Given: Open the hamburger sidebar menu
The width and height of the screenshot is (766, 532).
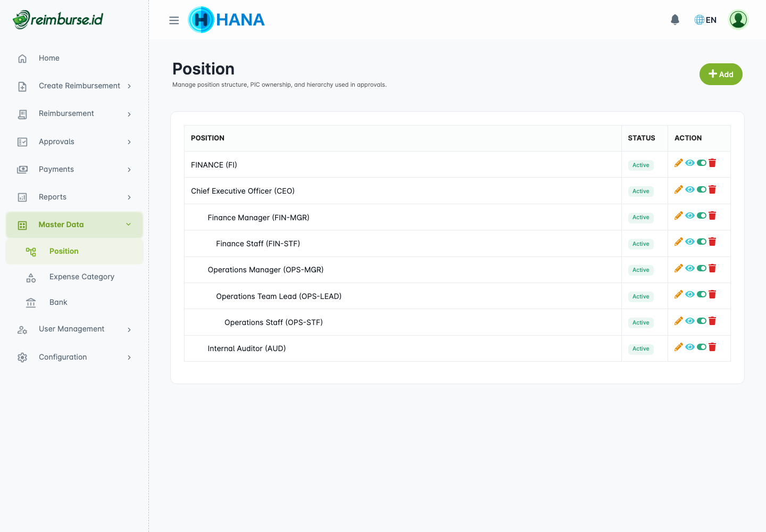Looking at the screenshot, I should pyautogui.click(x=174, y=20).
